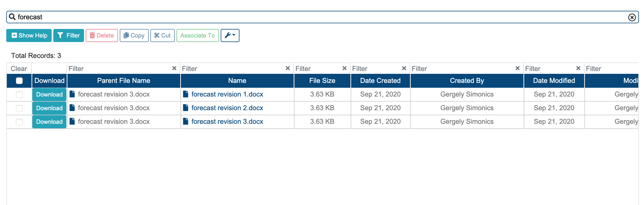Screen dimensions: 644x205
Task: Click the magnifying glass search icon
Action: pos(12,17)
